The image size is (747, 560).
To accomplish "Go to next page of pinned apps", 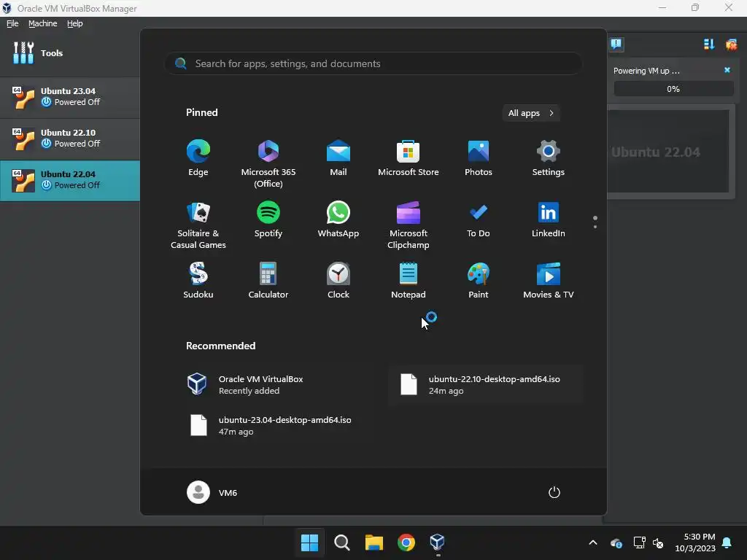I will click(595, 227).
